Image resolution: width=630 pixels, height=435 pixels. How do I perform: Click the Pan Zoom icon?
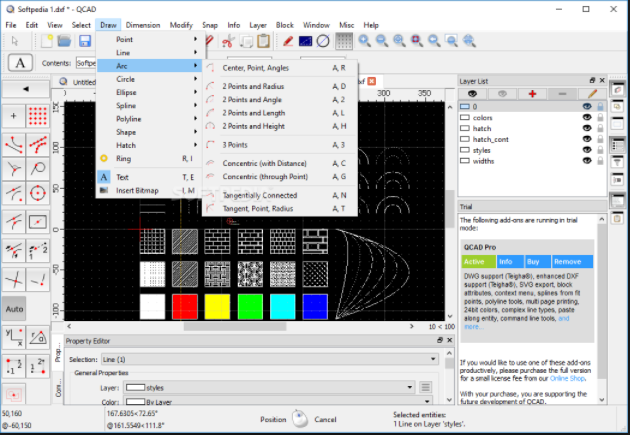point(469,41)
